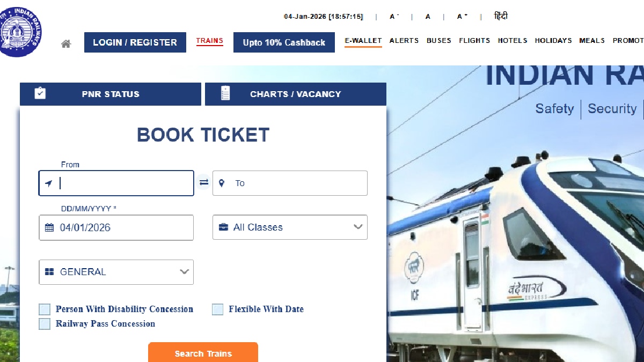The height and width of the screenshot is (362, 644).
Task: Click the Search Trains button
Action: (203, 353)
